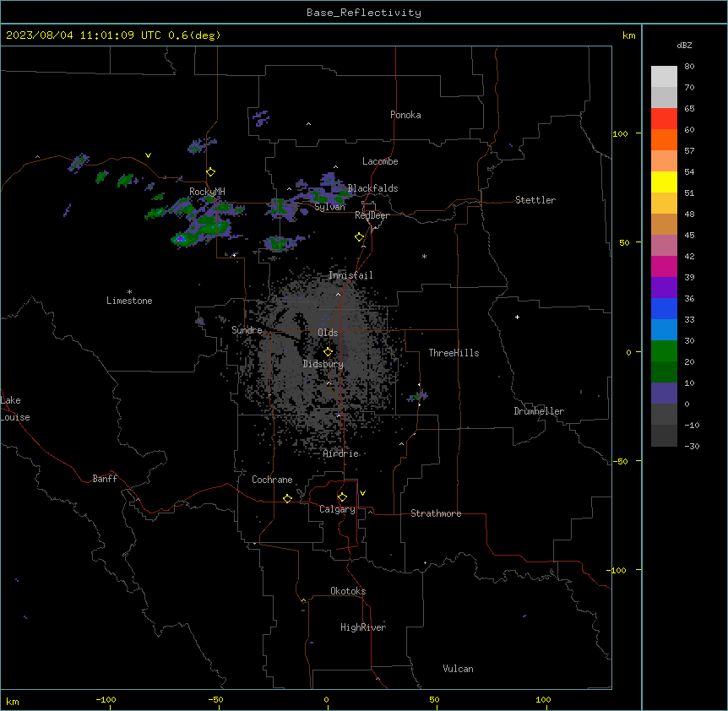
Task: Click the Didsbury label
Action: [323, 364]
